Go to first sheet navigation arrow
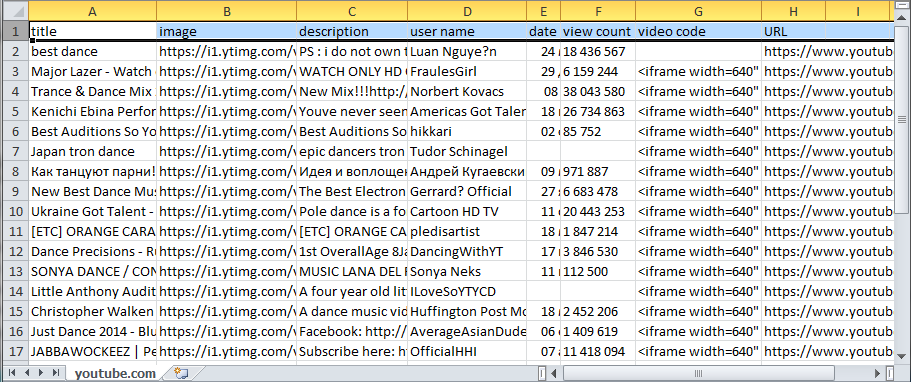Image resolution: width=911 pixels, height=382 pixels. 12,372
